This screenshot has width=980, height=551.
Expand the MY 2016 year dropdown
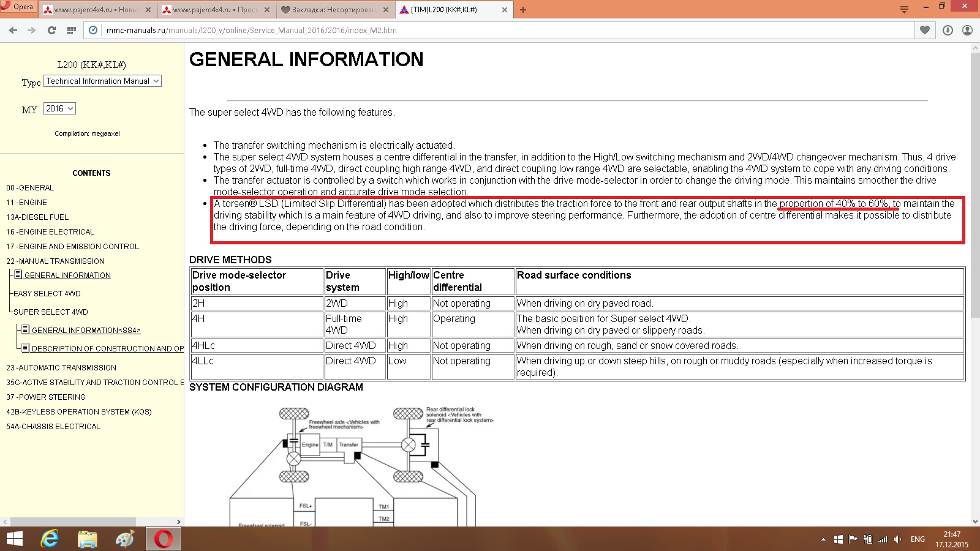pyautogui.click(x=59, y=108)
